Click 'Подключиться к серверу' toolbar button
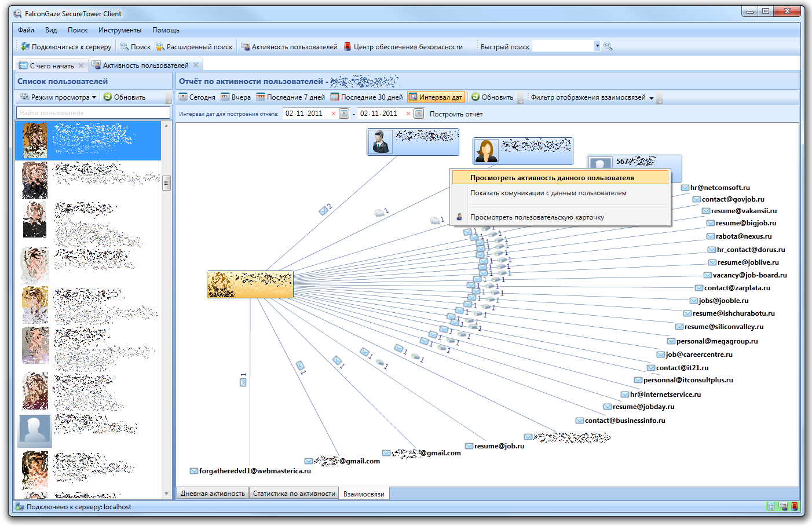The width and height of the screenshot is (812, 526). point(66,47)
